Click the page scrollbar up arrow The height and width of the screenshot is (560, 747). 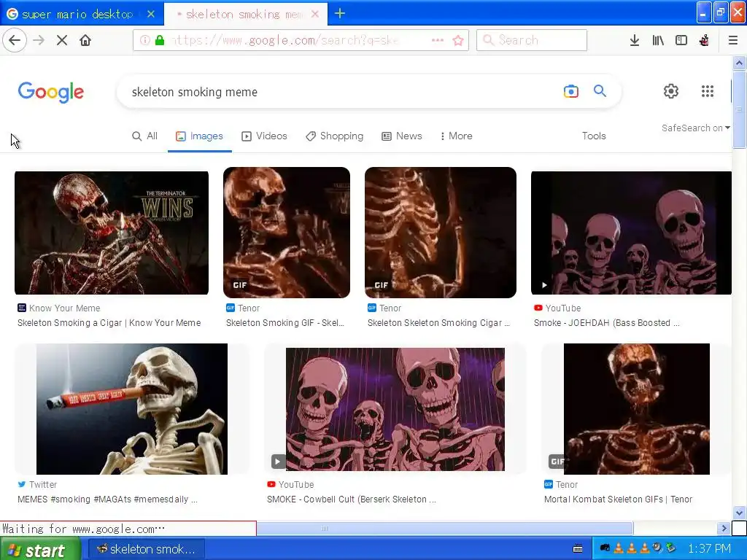click(x=739, y=63)
